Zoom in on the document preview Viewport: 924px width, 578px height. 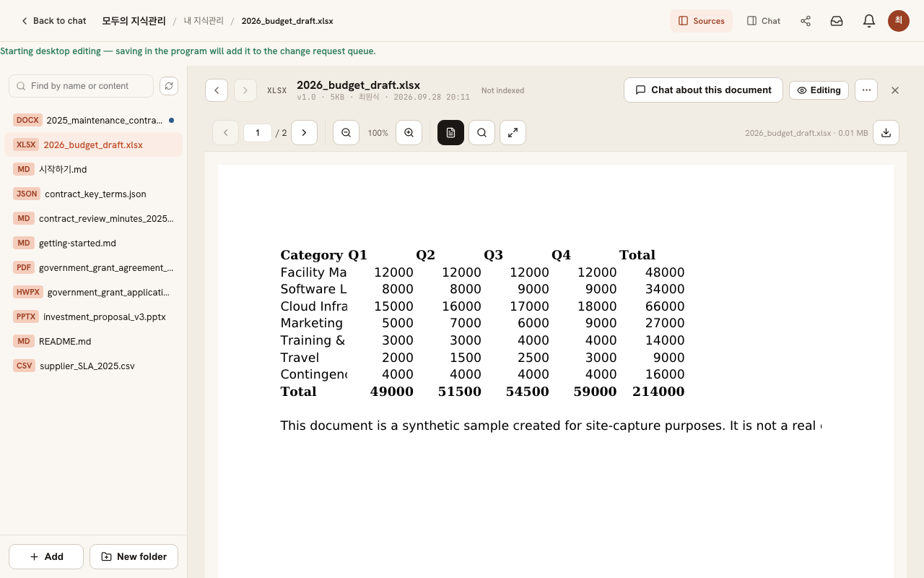click(409, 133)
